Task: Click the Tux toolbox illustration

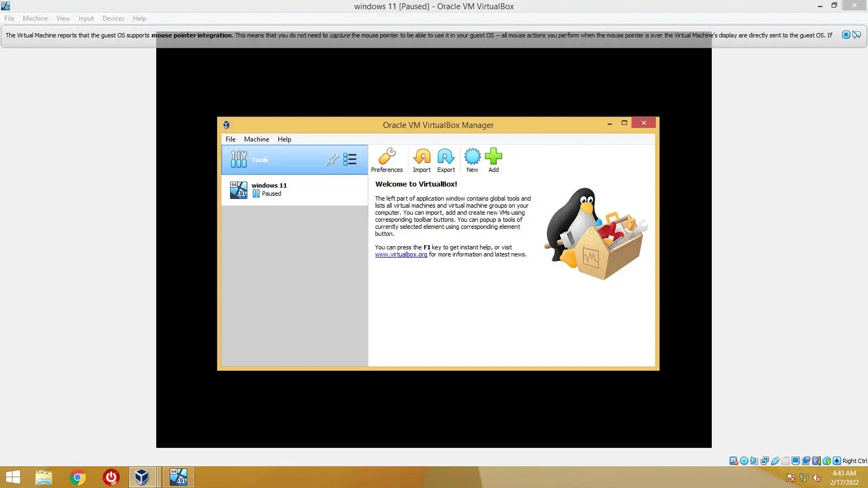Action: (x=597, y=234)
